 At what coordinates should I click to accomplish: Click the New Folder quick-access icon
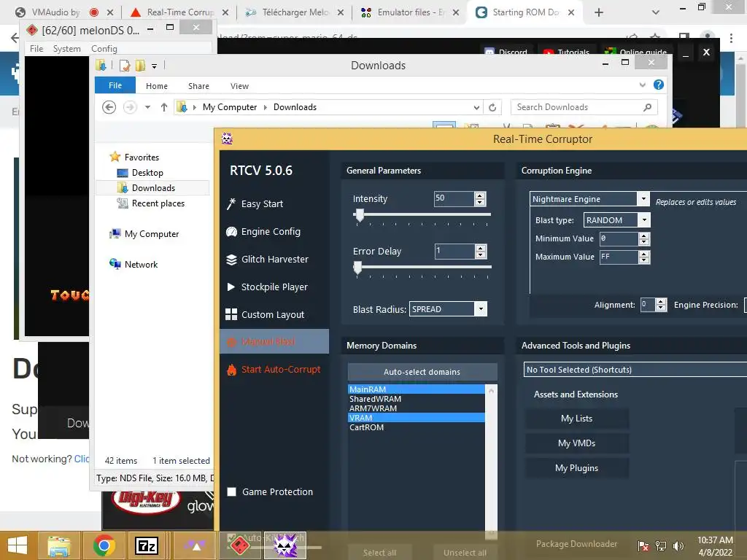(x=140, y=65)
